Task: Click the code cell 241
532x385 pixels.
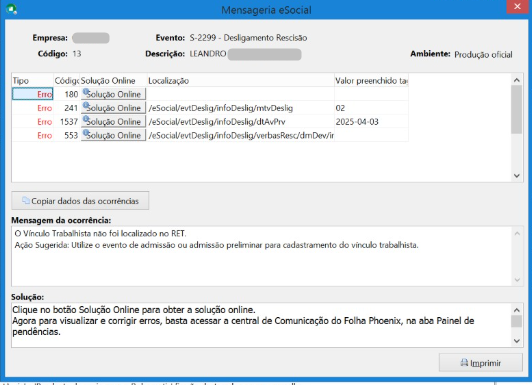Action: point(66,108)
